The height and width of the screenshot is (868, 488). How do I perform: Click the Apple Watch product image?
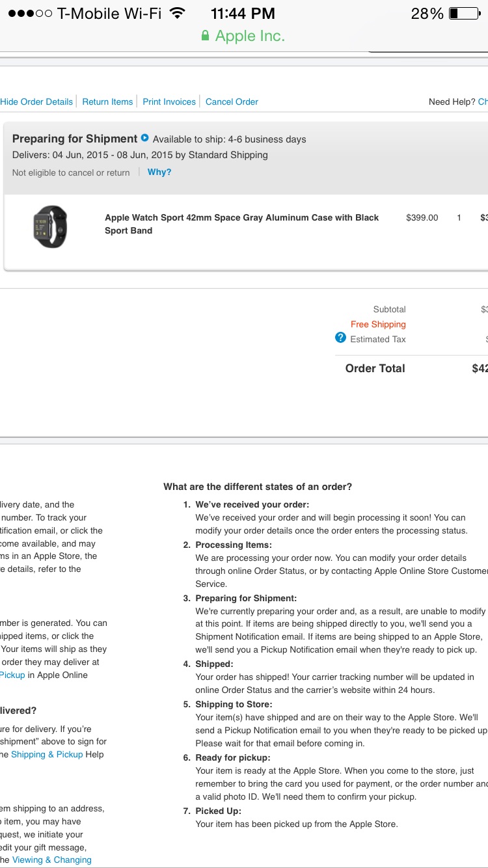(x=50, y=226)
